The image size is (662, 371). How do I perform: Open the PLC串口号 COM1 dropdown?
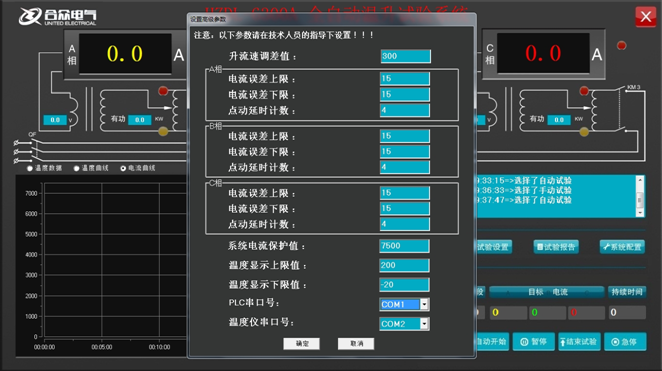[424, 304]
